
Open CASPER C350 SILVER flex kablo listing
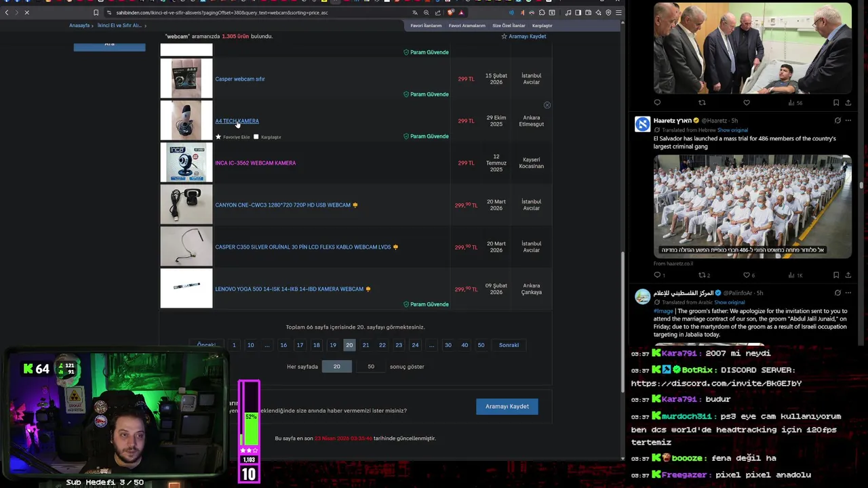coord(303,247)
